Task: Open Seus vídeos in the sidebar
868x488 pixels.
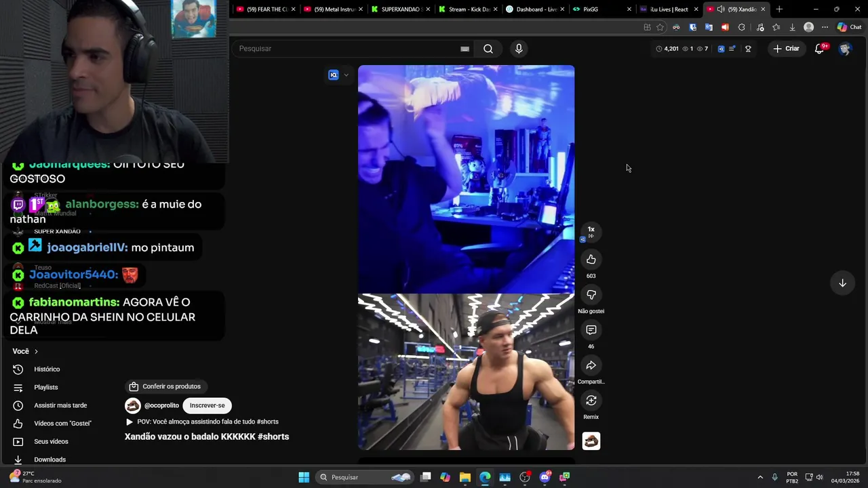Action: (x=51, y=441)
